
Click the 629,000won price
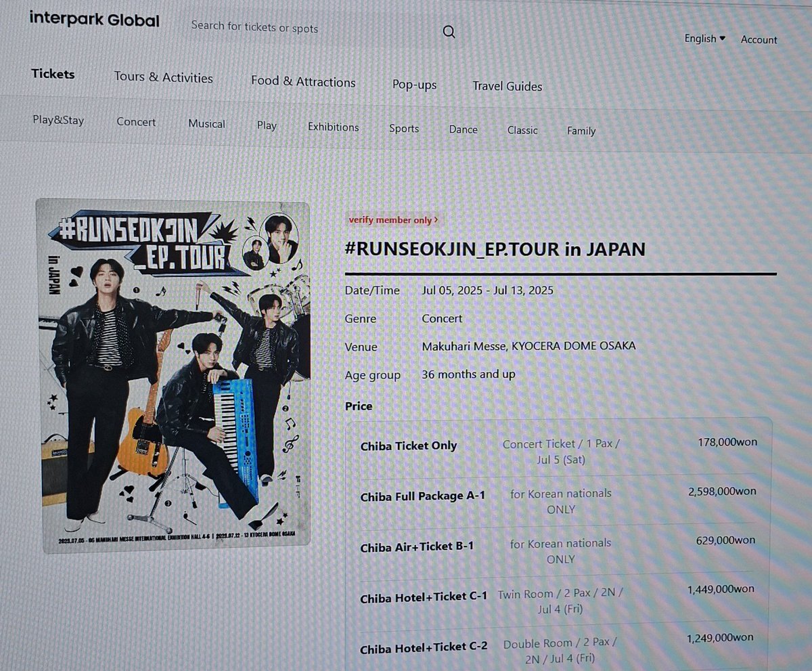tap(725, 540)
